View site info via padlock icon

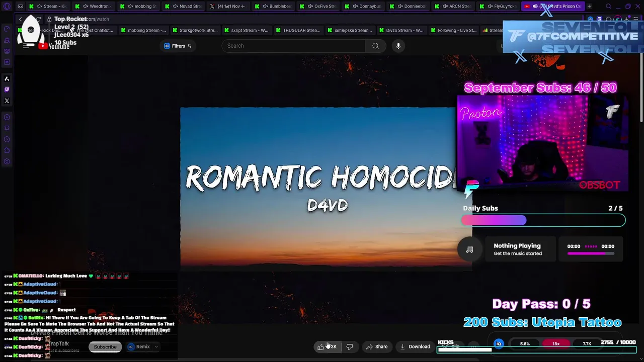pos(49,19)
